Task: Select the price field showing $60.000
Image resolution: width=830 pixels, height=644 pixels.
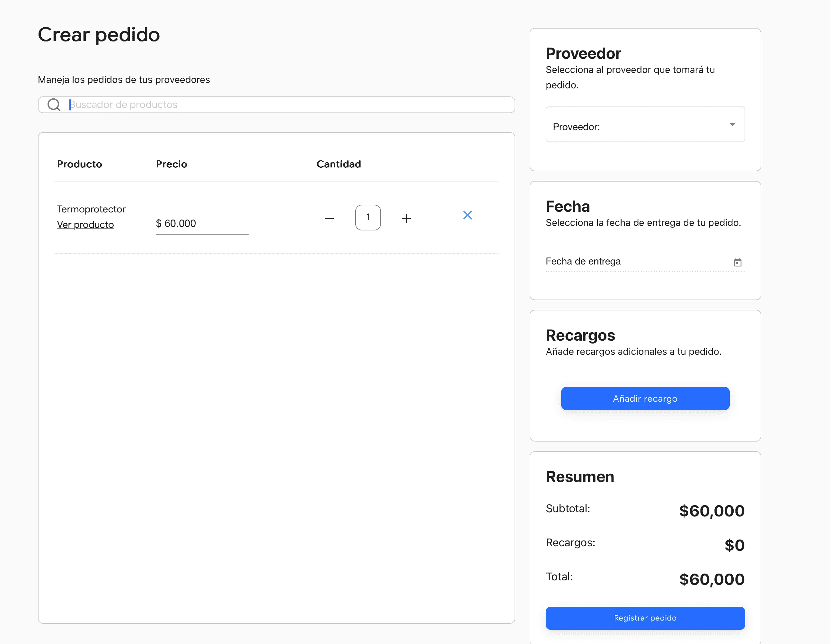Action: (x=202, y=224)
